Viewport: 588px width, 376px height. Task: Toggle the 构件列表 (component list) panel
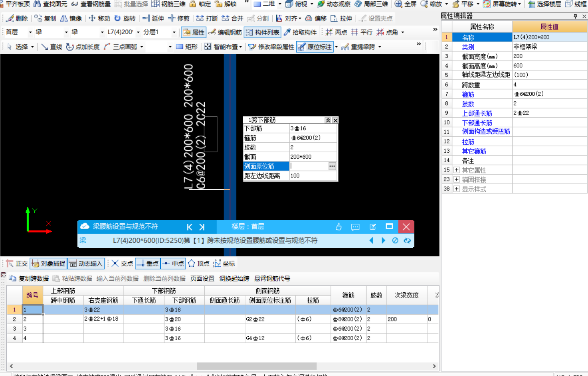[x=262, y=32]
